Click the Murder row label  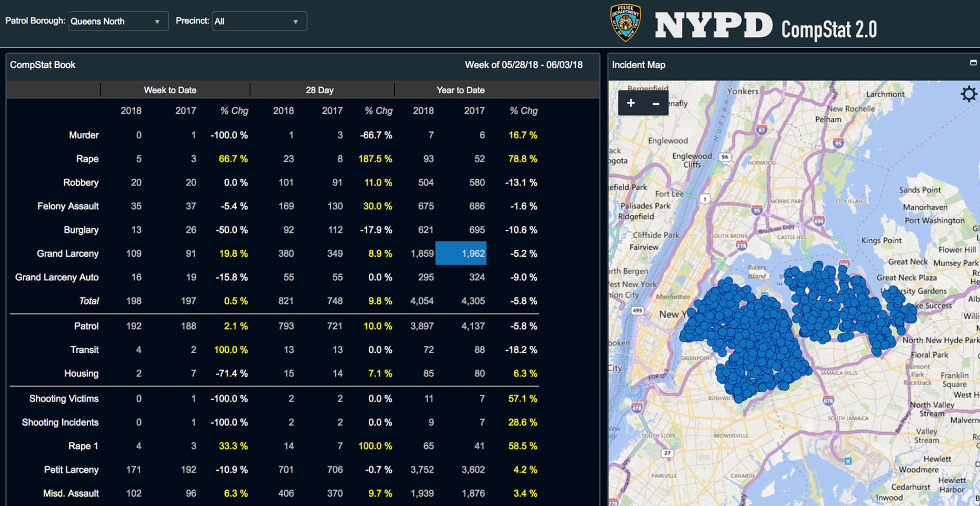pyautogui.click(x=84, y=135)
